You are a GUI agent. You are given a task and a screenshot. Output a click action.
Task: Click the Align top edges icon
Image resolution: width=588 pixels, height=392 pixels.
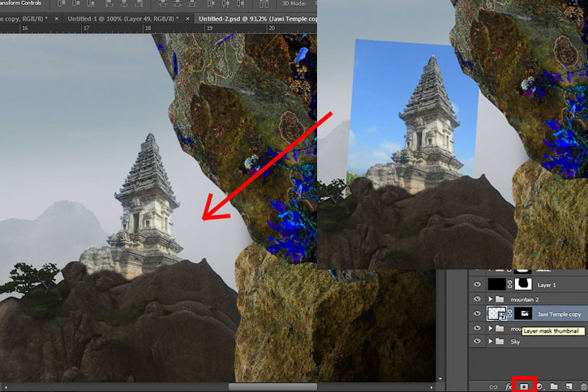[61, 3]
